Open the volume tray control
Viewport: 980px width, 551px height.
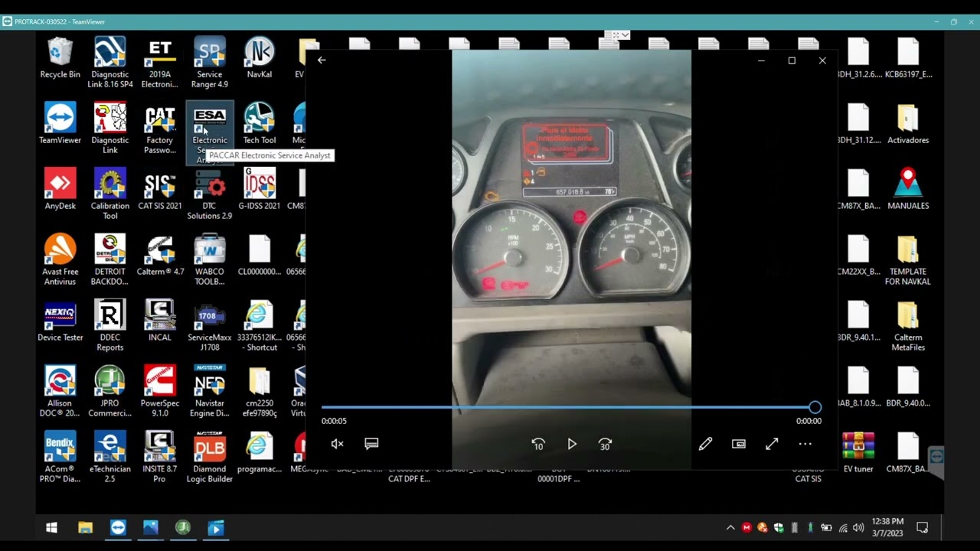[858, 527]
